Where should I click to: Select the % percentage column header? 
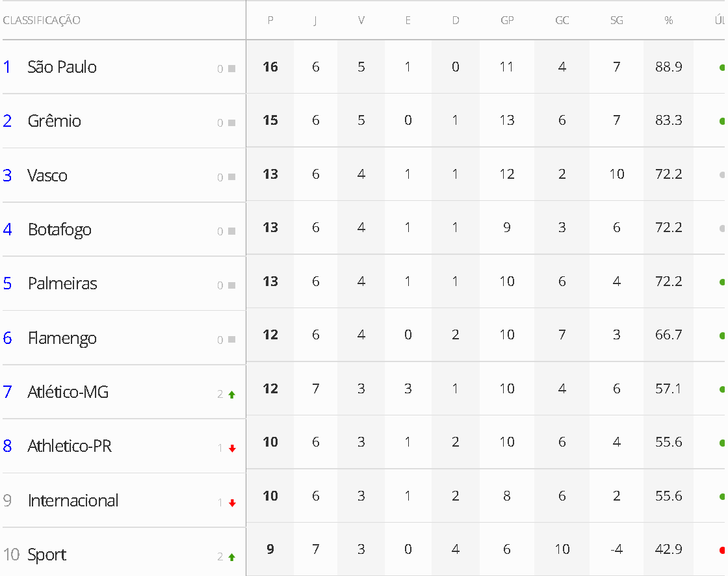pos(669,20)
